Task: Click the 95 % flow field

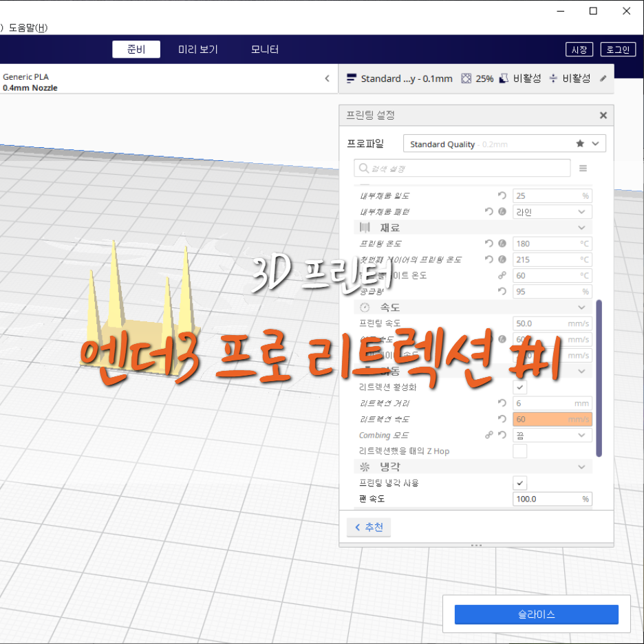Action: (x=552, y=291)
